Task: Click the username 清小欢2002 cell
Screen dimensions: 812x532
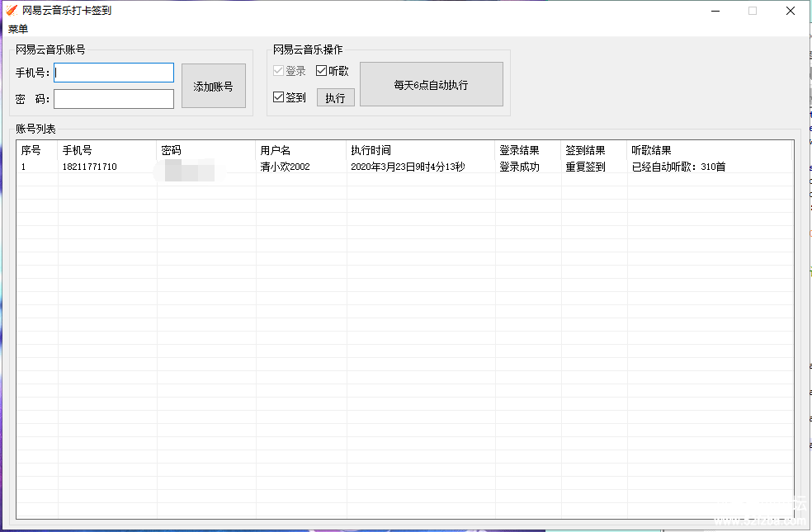Action: pyautogui.click(x=285, y=167)
